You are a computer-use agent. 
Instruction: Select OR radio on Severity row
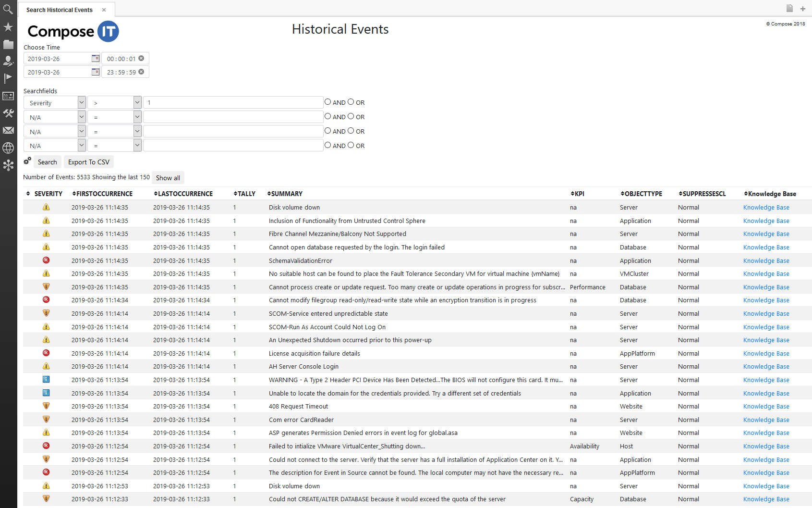click(x=351, y=102)
